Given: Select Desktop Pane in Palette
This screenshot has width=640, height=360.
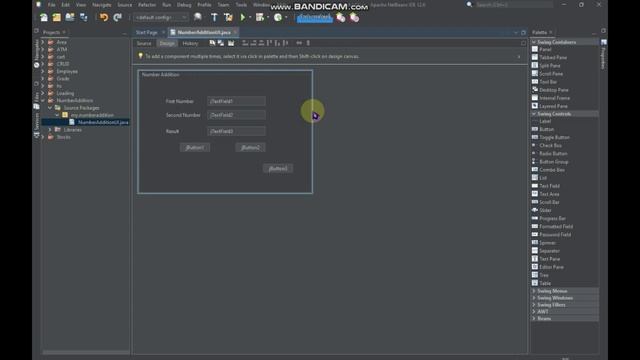Looking at the screenshot, I should pos(550,90).
